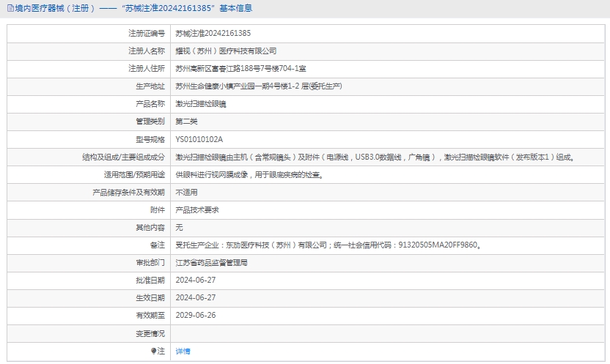Select registration number value 苏械注准20242161385
The width and height of the screenshot is (610, 364).
pyautogui.click(x=213, y=33)
